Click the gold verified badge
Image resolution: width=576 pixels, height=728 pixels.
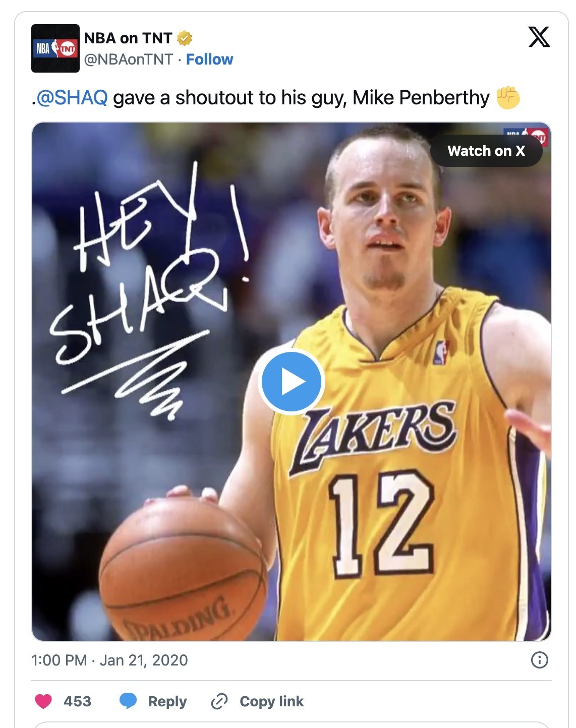coord(185,38)
